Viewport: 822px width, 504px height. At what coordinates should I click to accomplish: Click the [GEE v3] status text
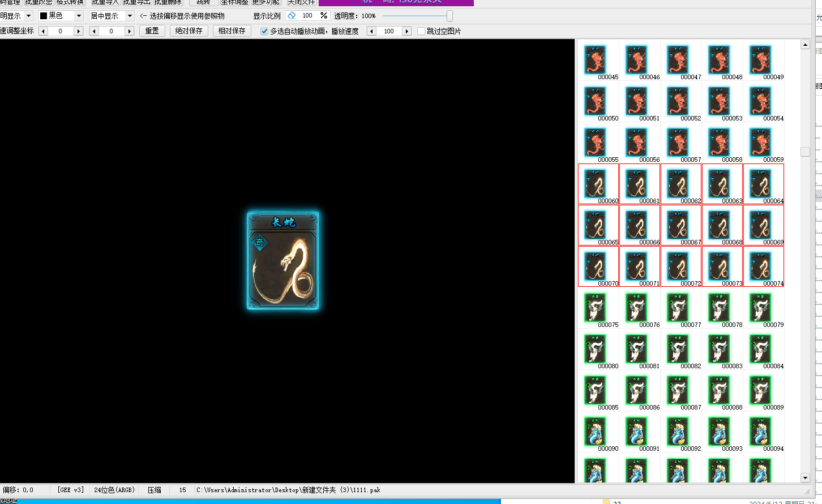tap(71, 490)
